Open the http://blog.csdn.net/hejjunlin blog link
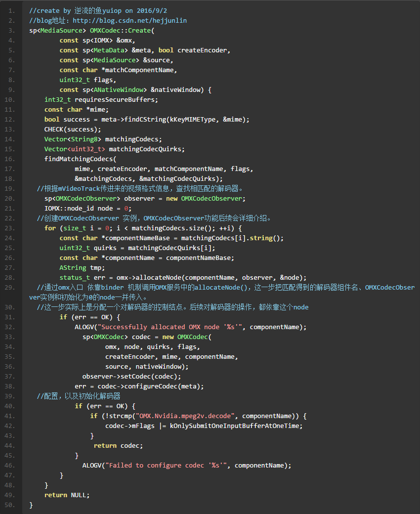This screenshot has width=420, height=514. coord(129,21)
